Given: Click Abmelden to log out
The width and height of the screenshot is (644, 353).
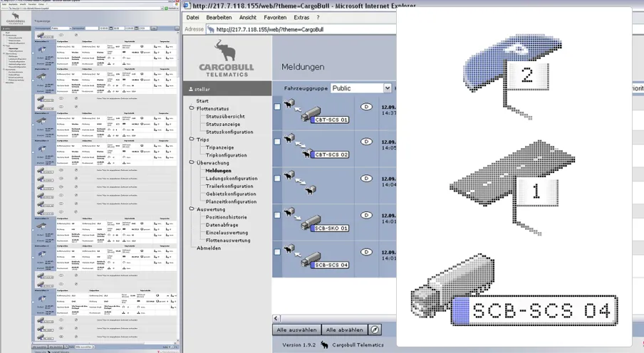Looking at the screenshot, I should 209,248.
